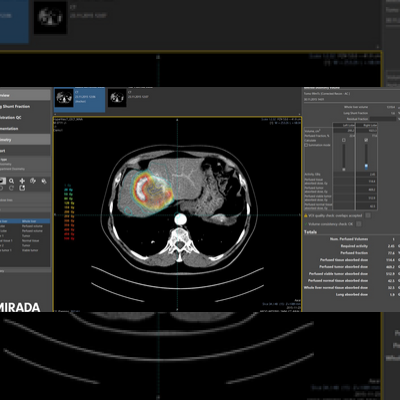Click the redo arrow icon
Image resolution: width=400 pixels, height=400 pixels.
11,188
